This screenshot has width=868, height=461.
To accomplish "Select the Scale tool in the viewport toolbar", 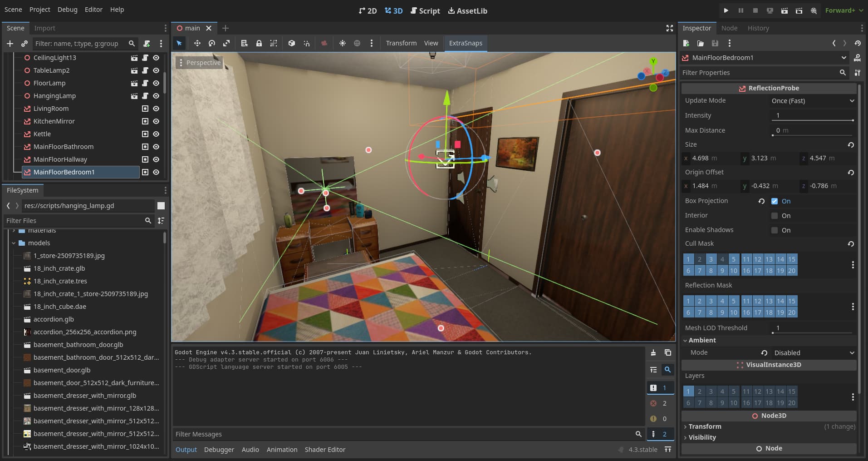I will click(226, 43).
